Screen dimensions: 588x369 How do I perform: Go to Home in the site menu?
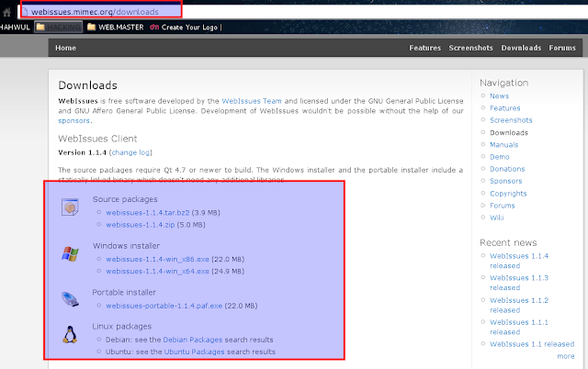65,48
